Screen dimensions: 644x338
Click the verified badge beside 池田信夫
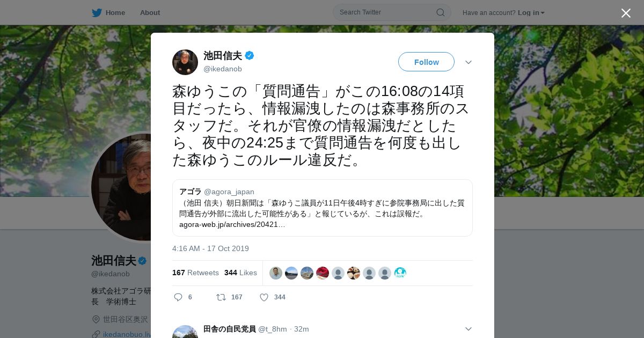coord(250,55)
